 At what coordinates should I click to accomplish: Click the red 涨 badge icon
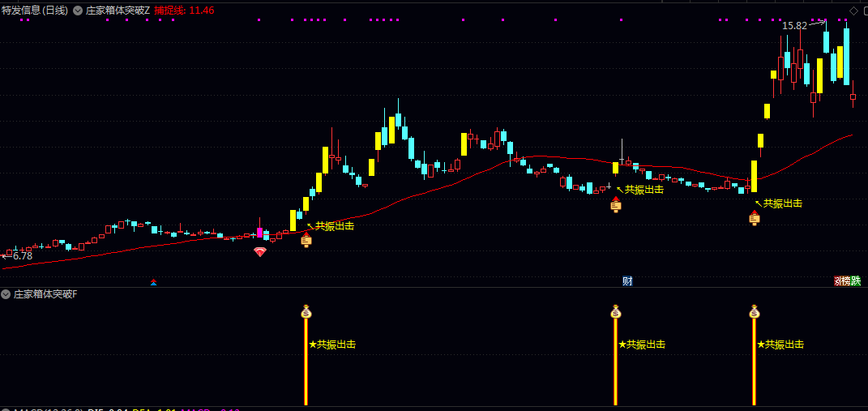click(x=837, y=280)
